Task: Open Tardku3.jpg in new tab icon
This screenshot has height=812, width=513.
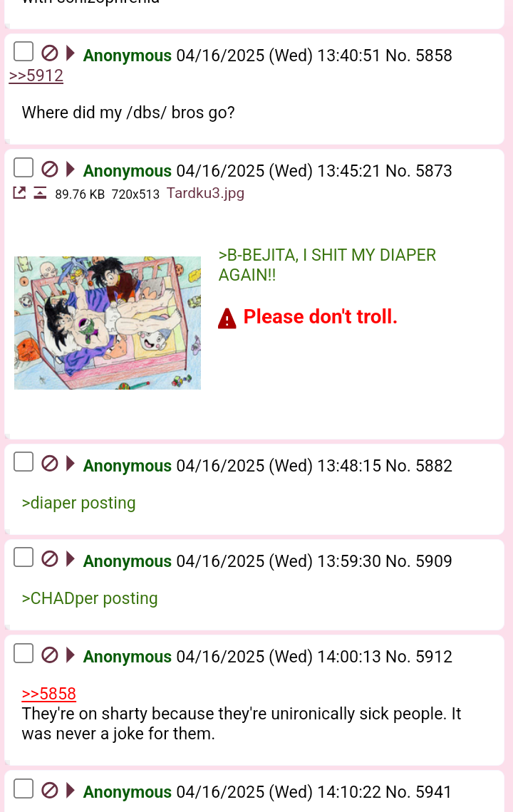Action: tap(19, 193)
